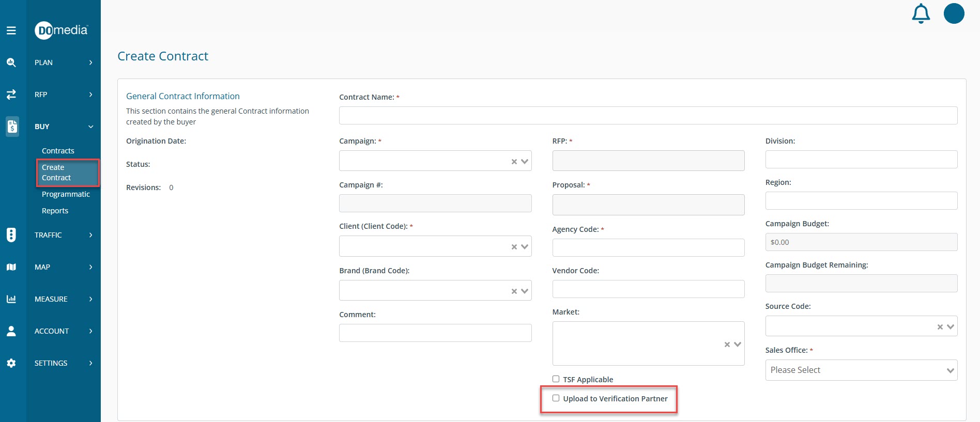Click the Measure bar chart icon
Screen dimensions: 980x422
(x=11, y=299)
